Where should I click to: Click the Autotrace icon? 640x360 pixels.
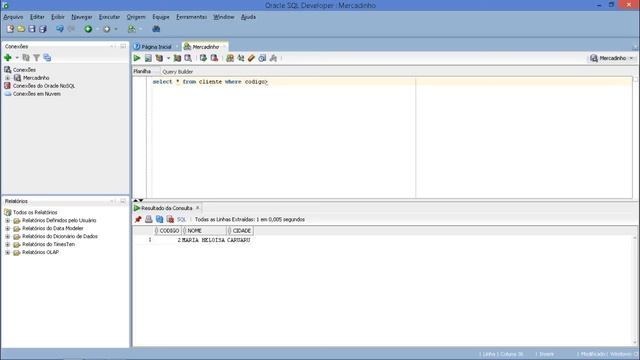point(177,58)
